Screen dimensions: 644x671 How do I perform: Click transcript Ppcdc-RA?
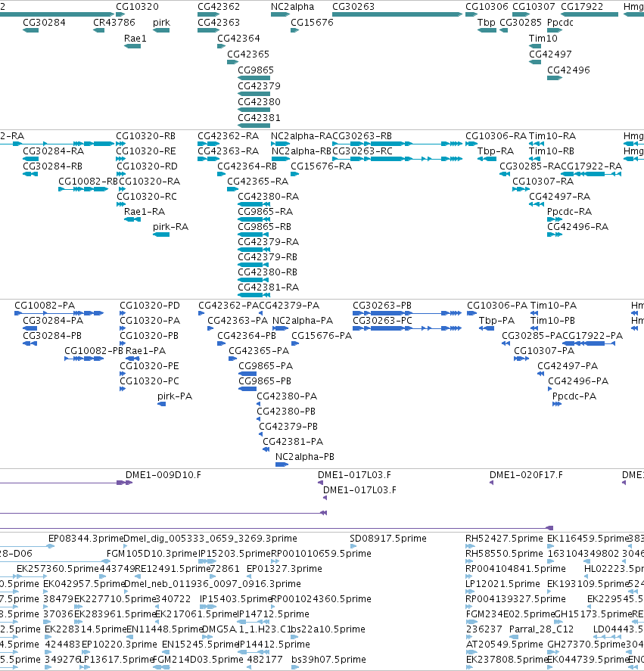(570, 211)
